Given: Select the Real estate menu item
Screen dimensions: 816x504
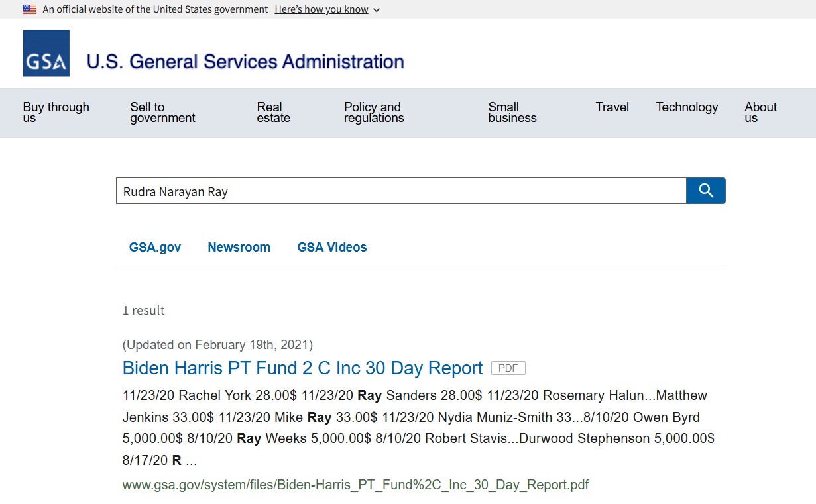Looking at the screenshot, I should (273, 112).
